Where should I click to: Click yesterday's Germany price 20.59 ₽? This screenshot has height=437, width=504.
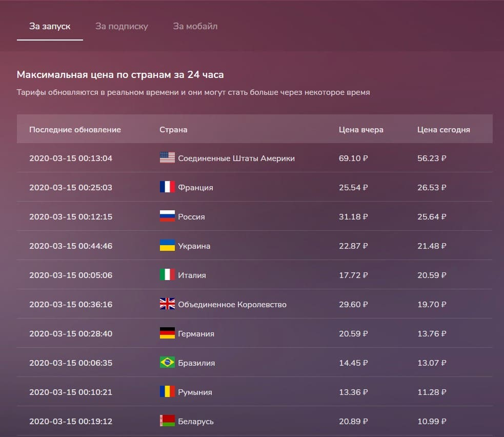pos(353,334)
